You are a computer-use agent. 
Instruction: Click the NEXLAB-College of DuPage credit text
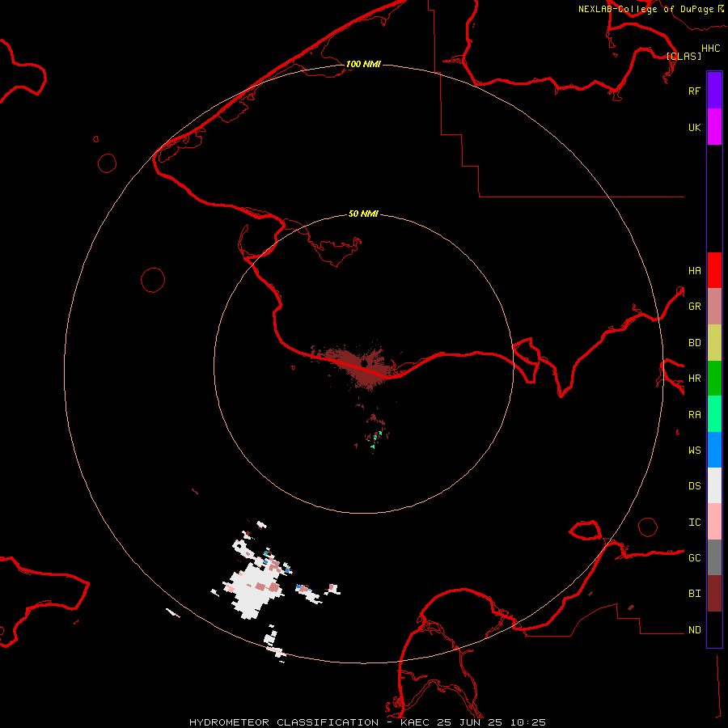[x=645, y=9]
